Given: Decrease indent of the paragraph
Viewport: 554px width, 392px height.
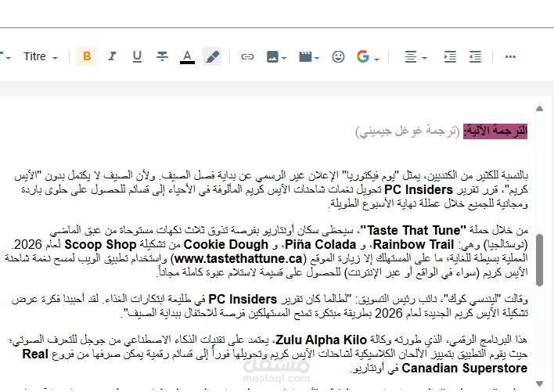Looking at the screenshot, I should pos(475,56).
